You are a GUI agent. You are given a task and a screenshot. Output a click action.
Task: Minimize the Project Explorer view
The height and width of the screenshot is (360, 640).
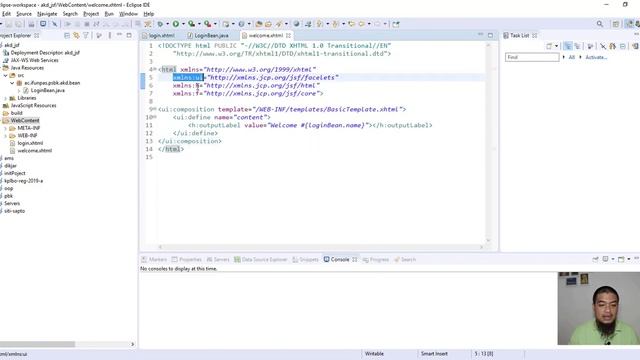[119, 35]
